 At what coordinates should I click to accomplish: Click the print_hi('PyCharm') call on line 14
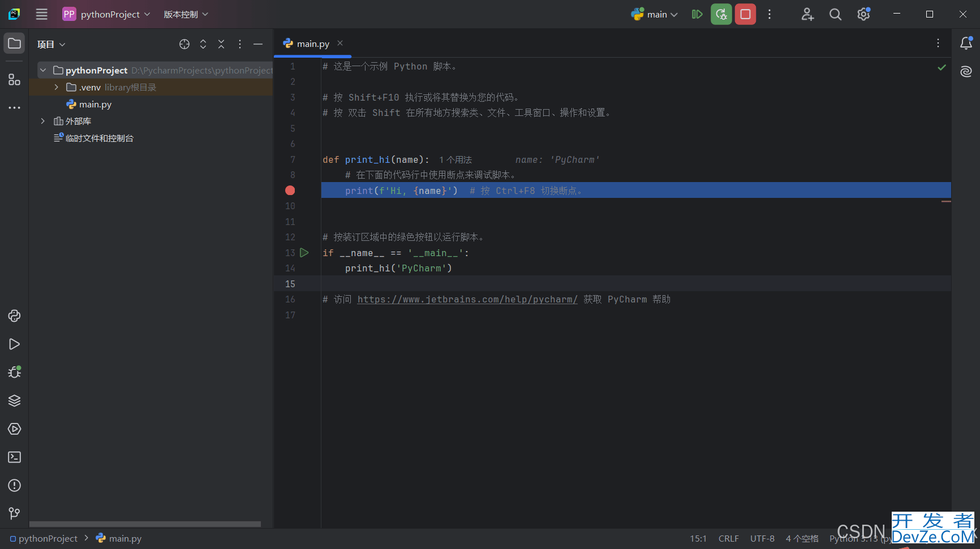[398, 268]
